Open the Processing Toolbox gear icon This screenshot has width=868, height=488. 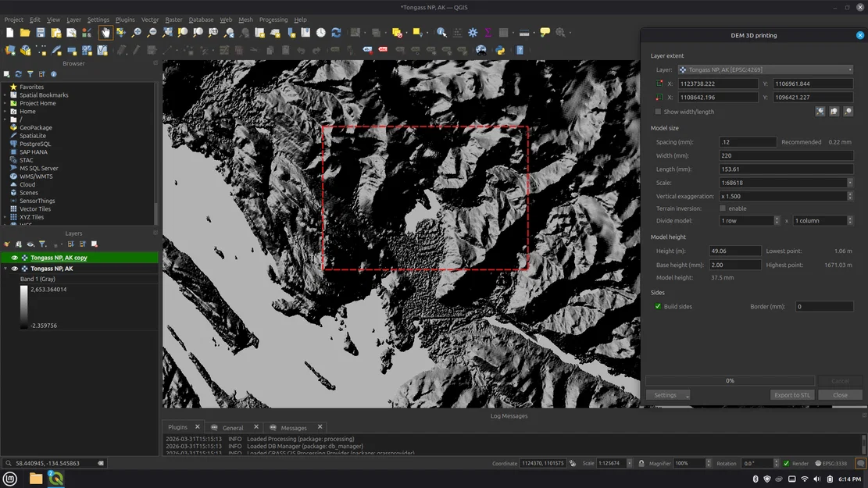coord(473,33)
